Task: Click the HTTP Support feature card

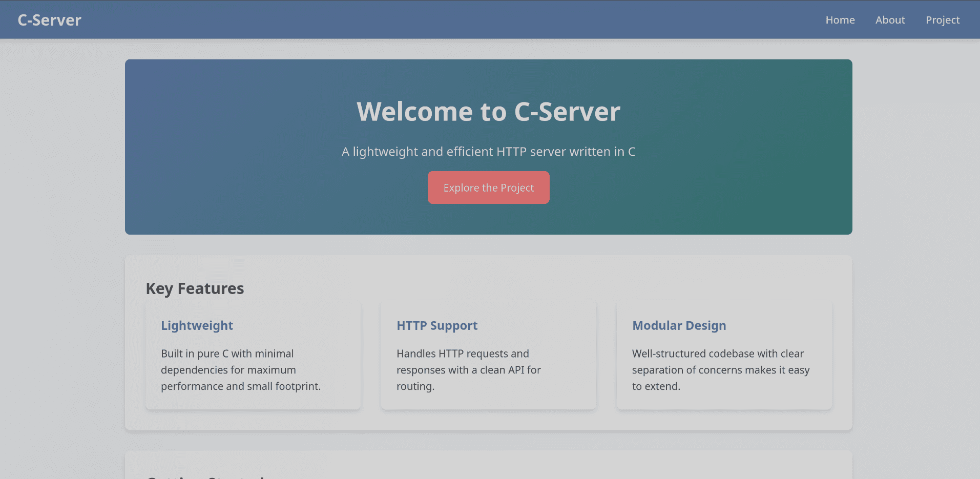Action: (488, 355)
